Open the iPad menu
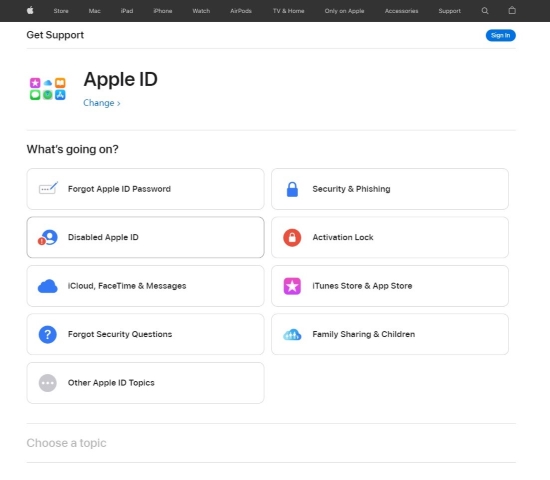 pos(127,11)
